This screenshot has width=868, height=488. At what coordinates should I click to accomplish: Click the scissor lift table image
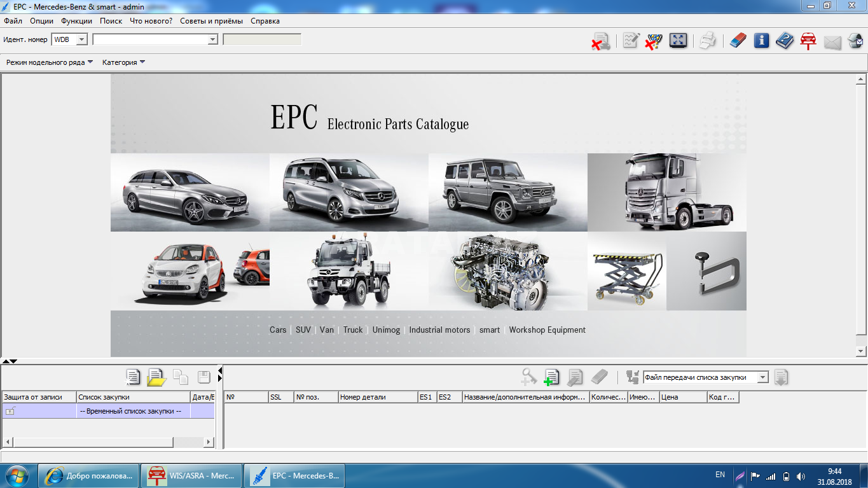click(627, 271)
